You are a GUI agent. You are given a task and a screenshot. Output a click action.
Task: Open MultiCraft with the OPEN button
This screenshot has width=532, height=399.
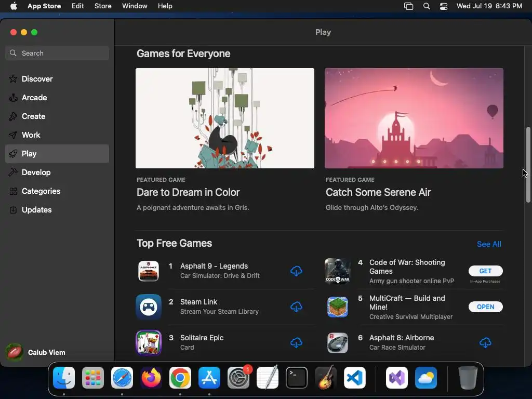pos(486,307)
